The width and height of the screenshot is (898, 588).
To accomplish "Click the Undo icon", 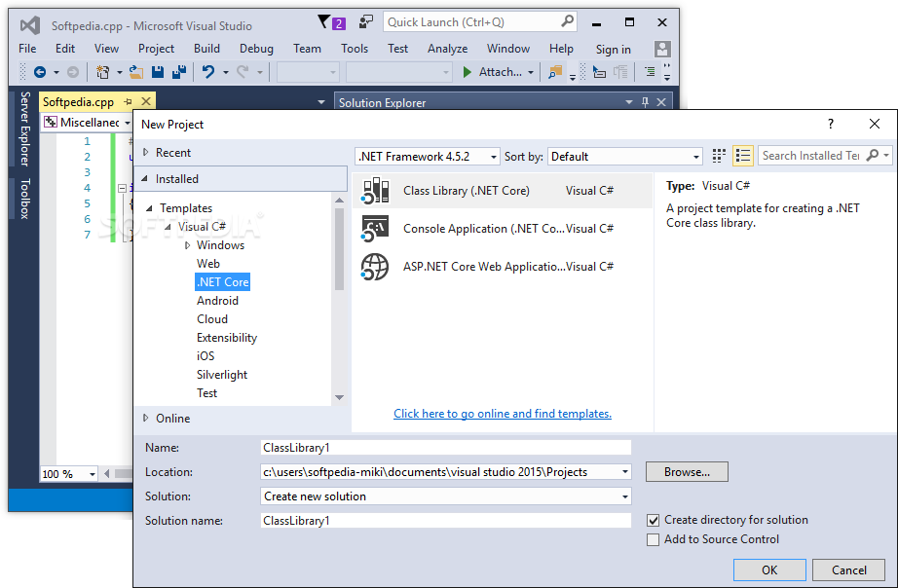I will tap(208, 72).
